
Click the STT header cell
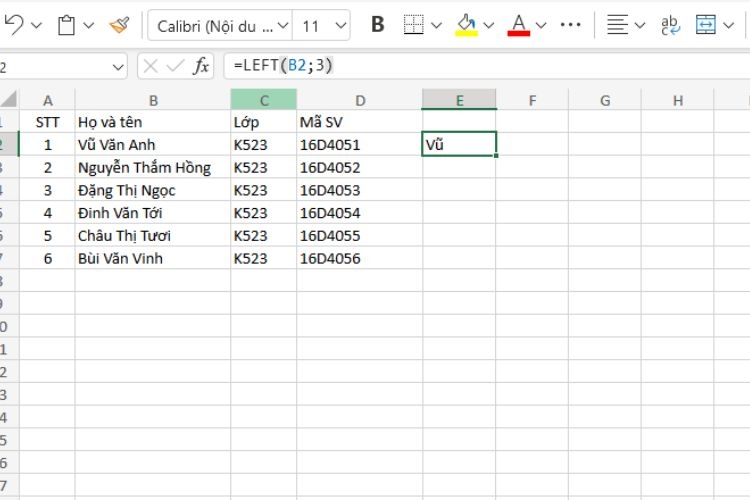pyautogui.click(x=47, y=122)
